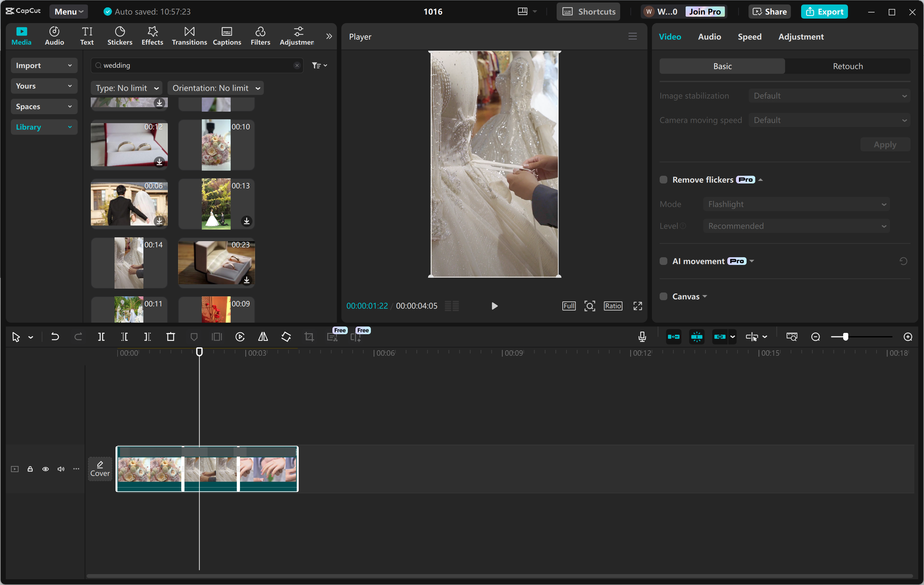Enable the Remove flickers option
The width and height of the screenshot is (924, 585).
(663, 180)
